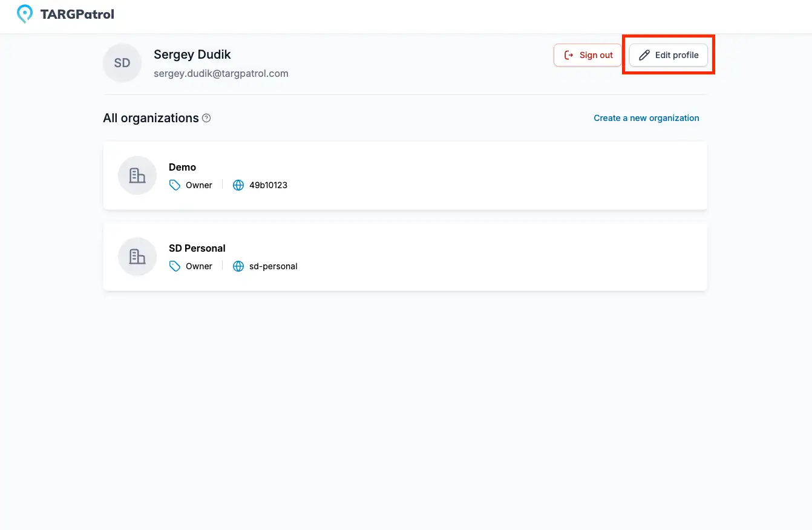This screenshot has width=812, height=530.
Task: Select the sd-personal slug text
Action: 273,266
